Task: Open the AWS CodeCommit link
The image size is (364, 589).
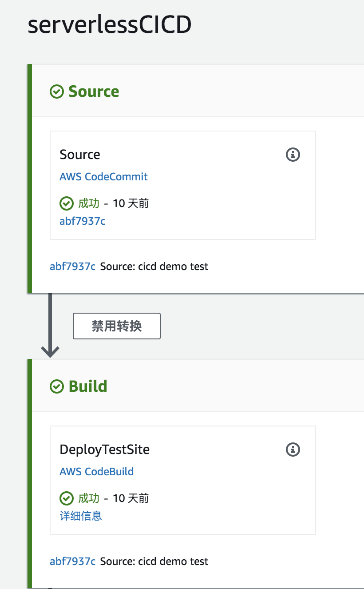Action: click(x=103, y=177)
